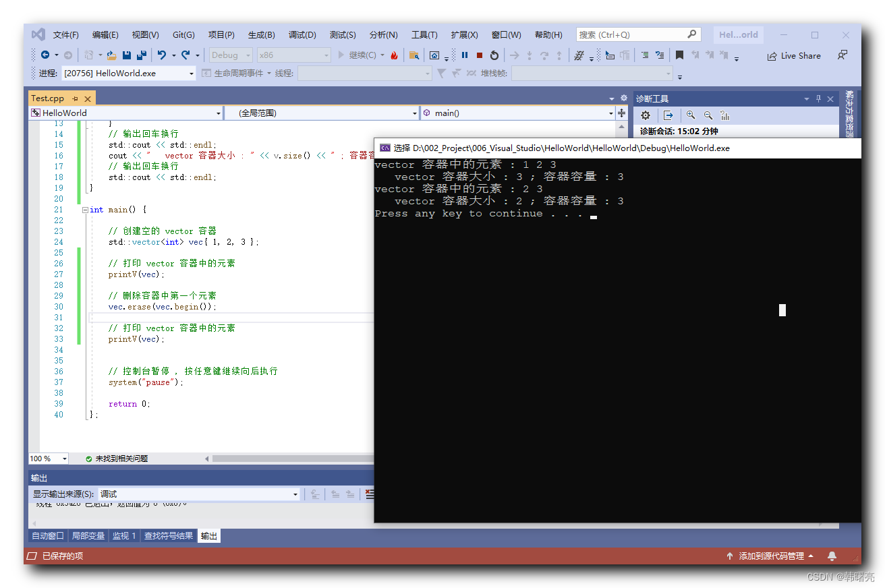The image size is (885, 588).
Task: Open the 解决方案资源 side tab
Action: pos(849,114)
